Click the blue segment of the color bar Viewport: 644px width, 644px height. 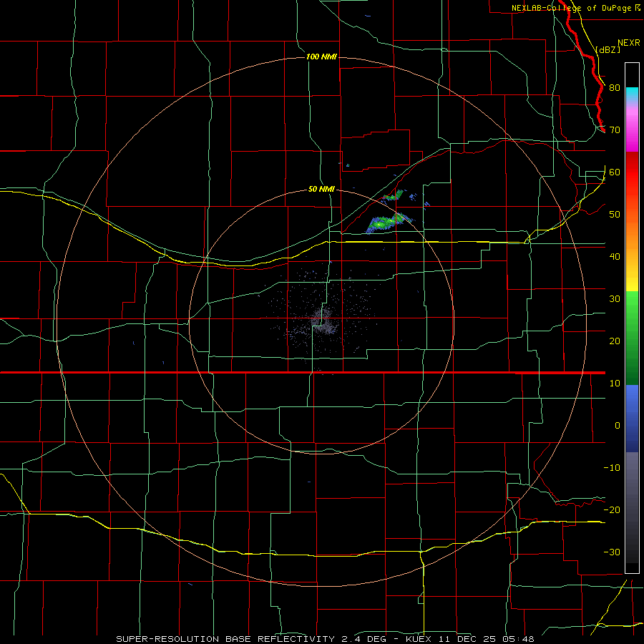pyautogui.click(x=632, y=418)
